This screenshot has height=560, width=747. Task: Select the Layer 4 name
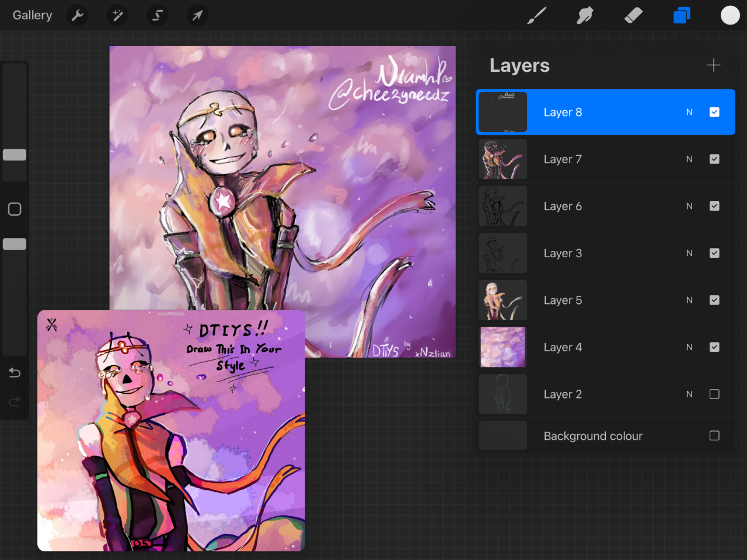563,348
